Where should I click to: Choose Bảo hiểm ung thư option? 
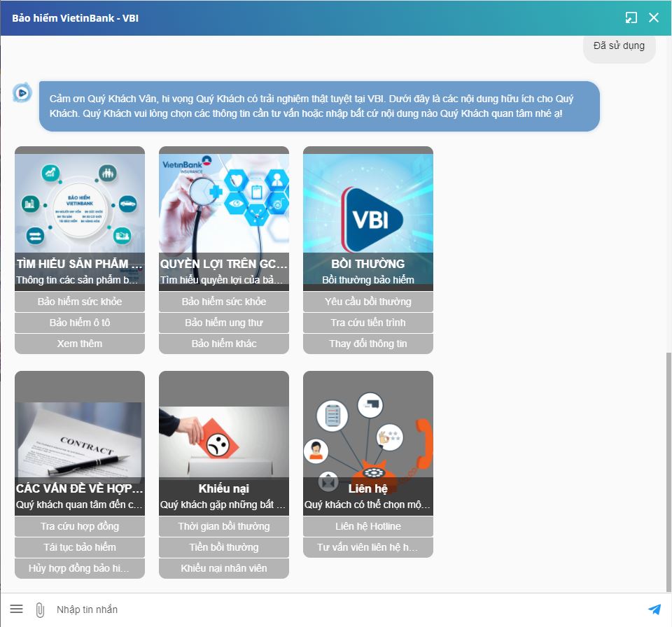(x=224, y=323)
